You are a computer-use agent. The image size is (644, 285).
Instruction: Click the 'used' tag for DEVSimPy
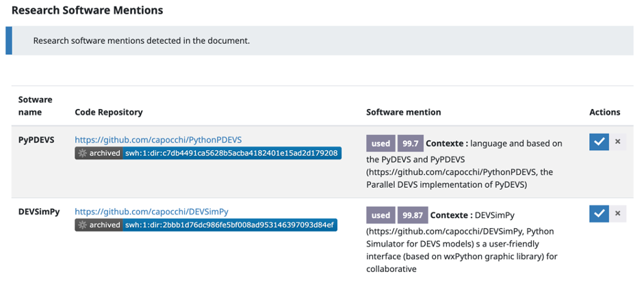381,215
